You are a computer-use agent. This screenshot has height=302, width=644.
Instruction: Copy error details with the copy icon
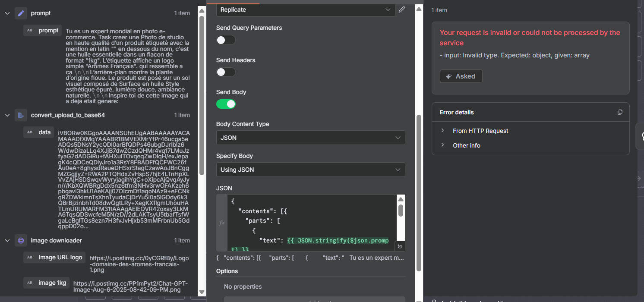coord(620,112)
